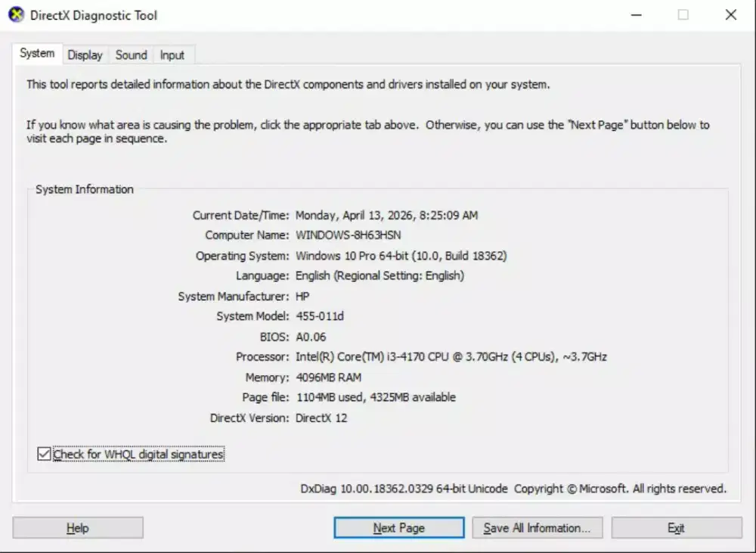Minimize the DirectX Diagnostic Tool window
The height and width of the screenshot is (553, 756).
[x=636, y=14]
